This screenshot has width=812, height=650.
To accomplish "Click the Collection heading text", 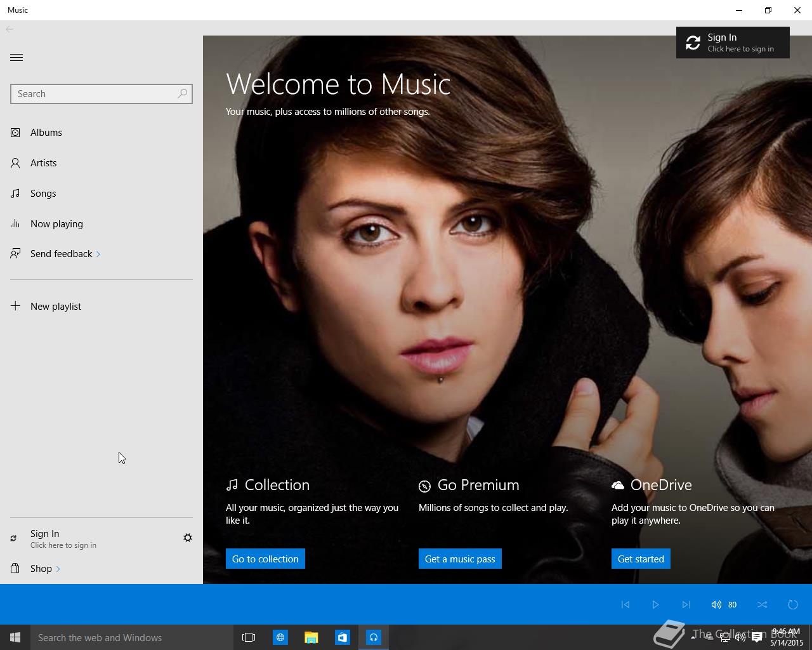I will (x=277, y=485).
